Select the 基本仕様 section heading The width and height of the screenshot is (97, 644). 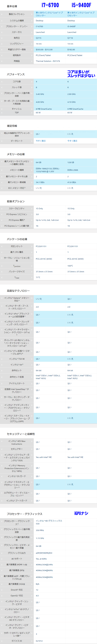coord(12,6)
